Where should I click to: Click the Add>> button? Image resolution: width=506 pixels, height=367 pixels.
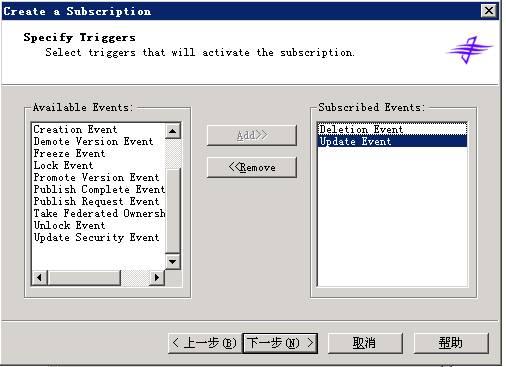click(x=252, y=135)
